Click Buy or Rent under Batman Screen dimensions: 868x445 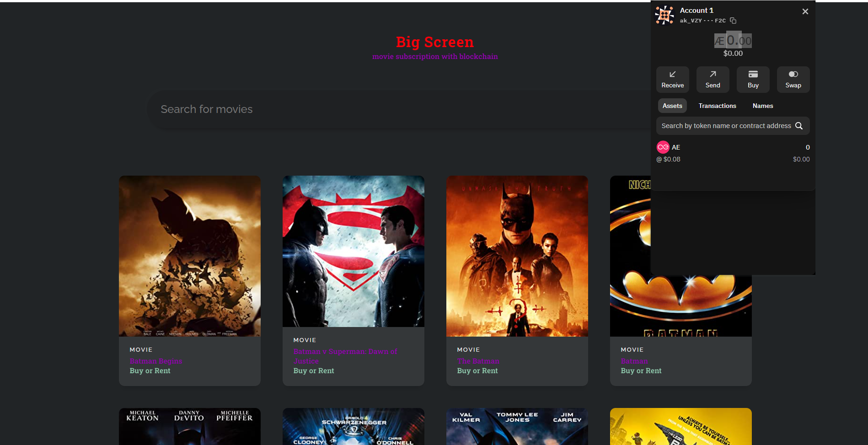pos(641,371)
